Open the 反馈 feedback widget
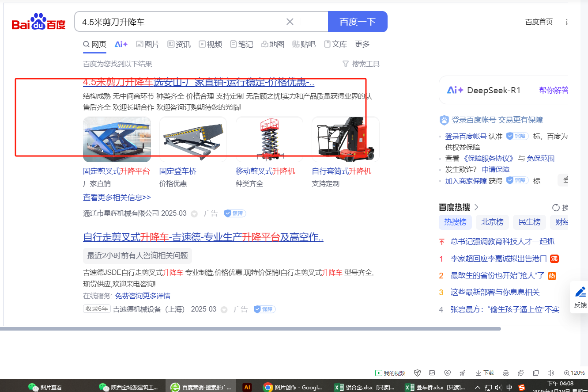 [580, 297]
